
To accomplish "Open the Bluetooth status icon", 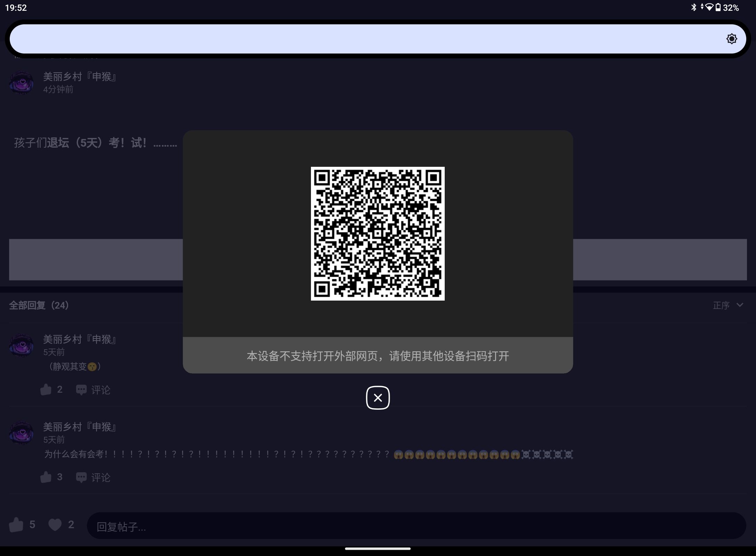I will coord(693,7).
